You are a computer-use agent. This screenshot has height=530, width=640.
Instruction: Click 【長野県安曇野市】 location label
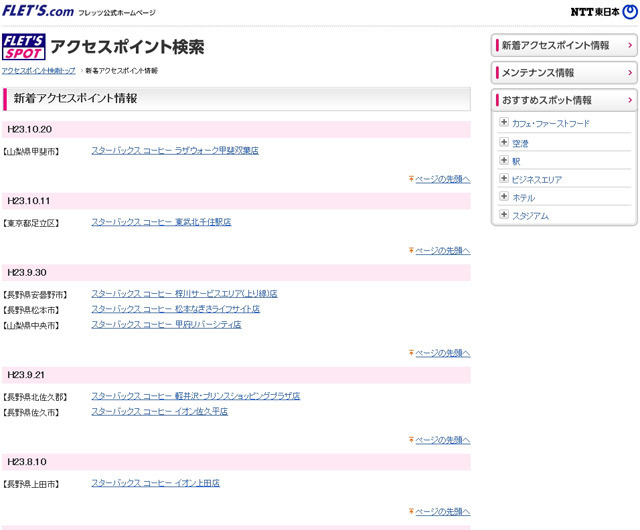pyautogui.click(x=35, y=295)
